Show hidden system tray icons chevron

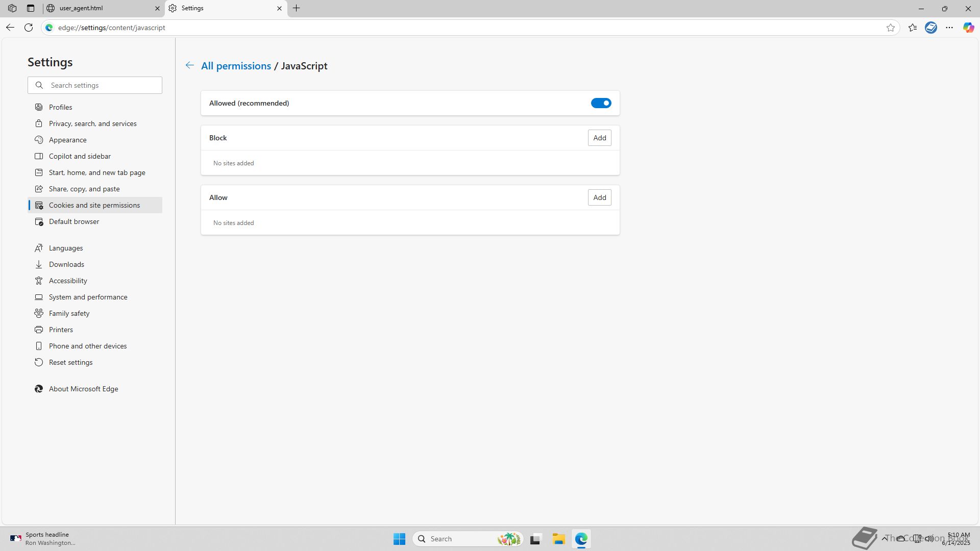click(885, 538)
